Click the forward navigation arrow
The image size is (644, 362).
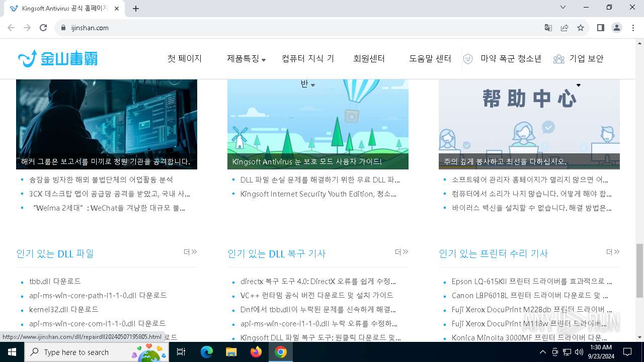pos(27,28)
